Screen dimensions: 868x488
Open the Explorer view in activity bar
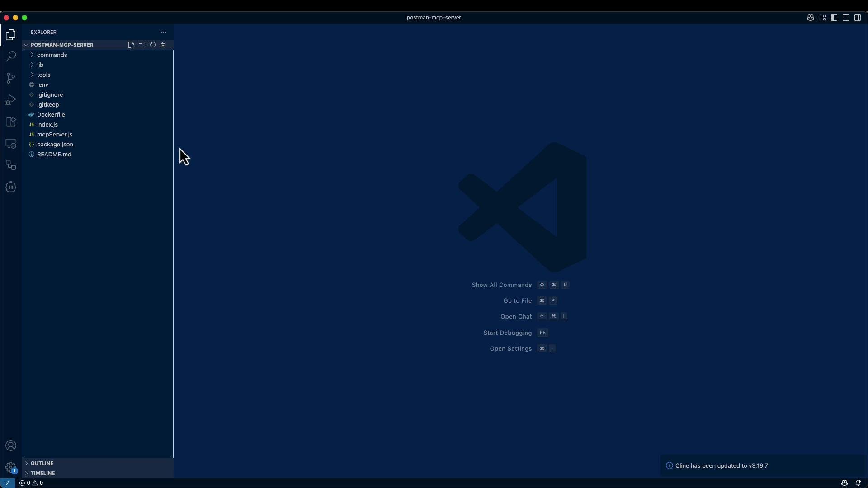11,35
